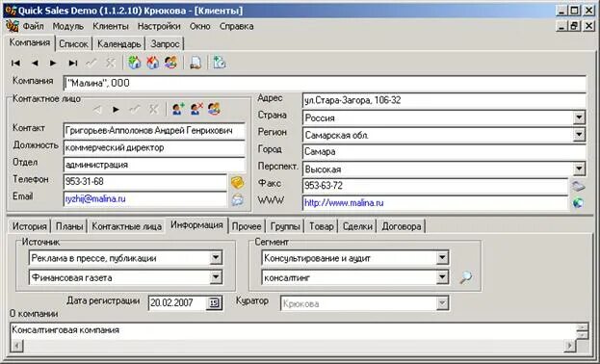Open the Файл menu
600x364 pixels.
pos(34,26)
